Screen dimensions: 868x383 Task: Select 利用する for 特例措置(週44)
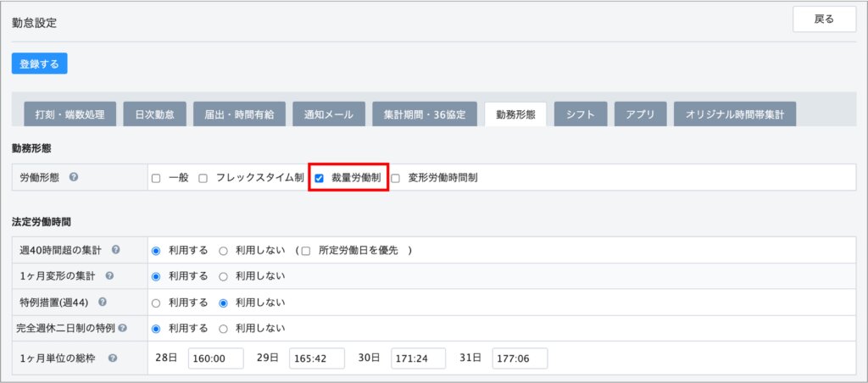156,303
